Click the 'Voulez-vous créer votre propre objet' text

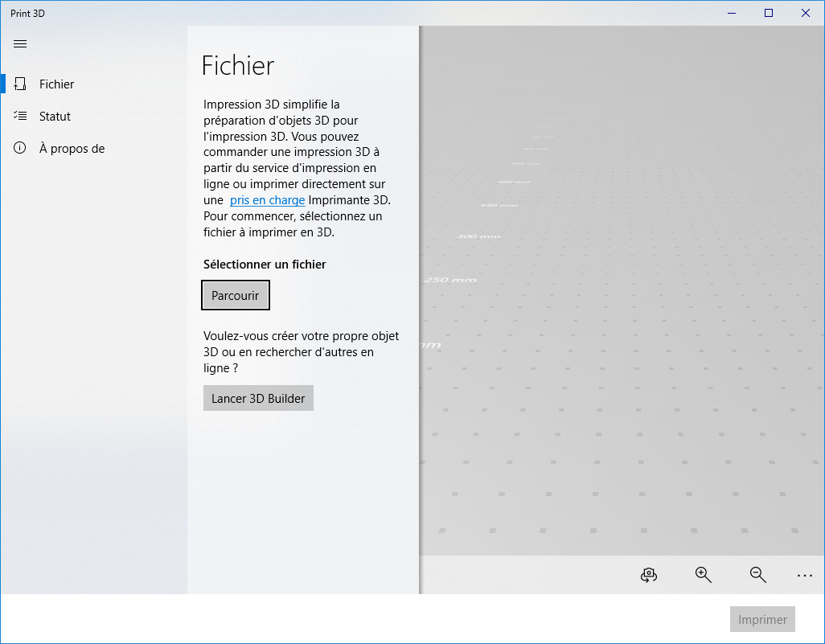point(301,336)
